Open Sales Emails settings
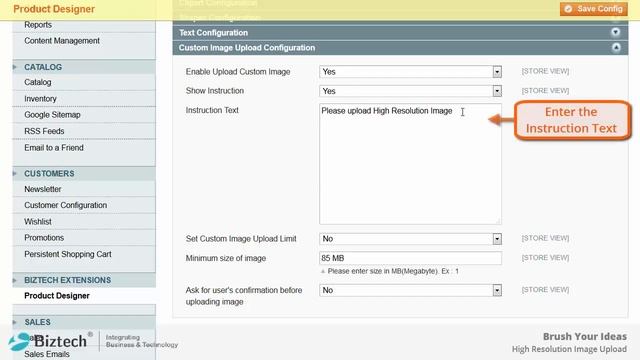This screenshot has height=360, width=640. coord(47,354)
